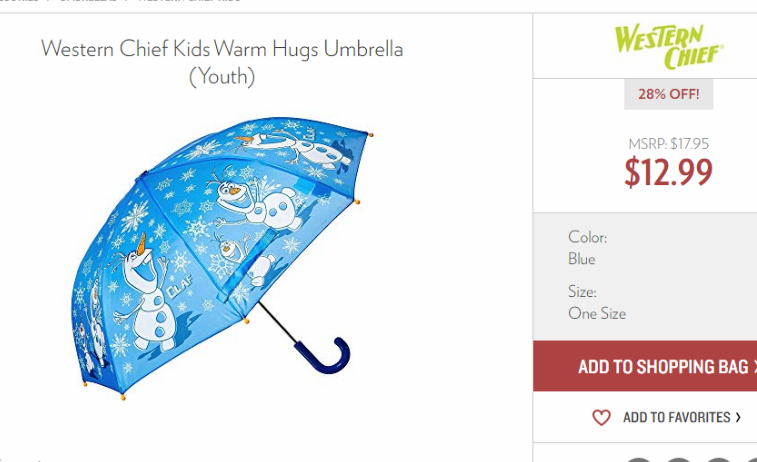Add the umbrella to the shopping bag

pyautogui.click(x=645, y=366)
